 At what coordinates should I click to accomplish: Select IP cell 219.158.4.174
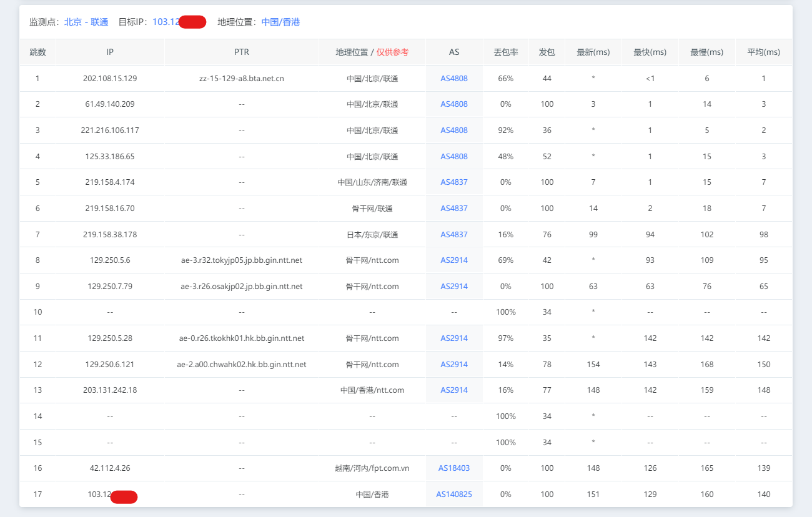point(110,182)
